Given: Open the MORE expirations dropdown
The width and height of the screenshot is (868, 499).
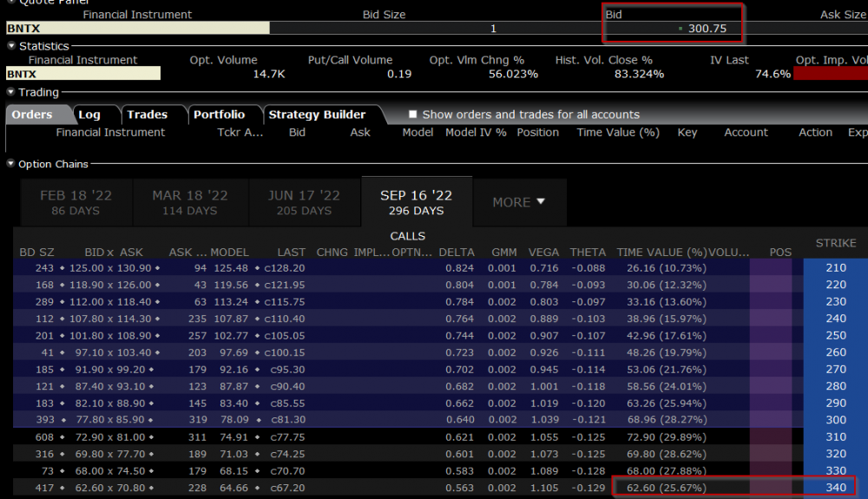Looking at the screenshot, I should click(518, 202).
